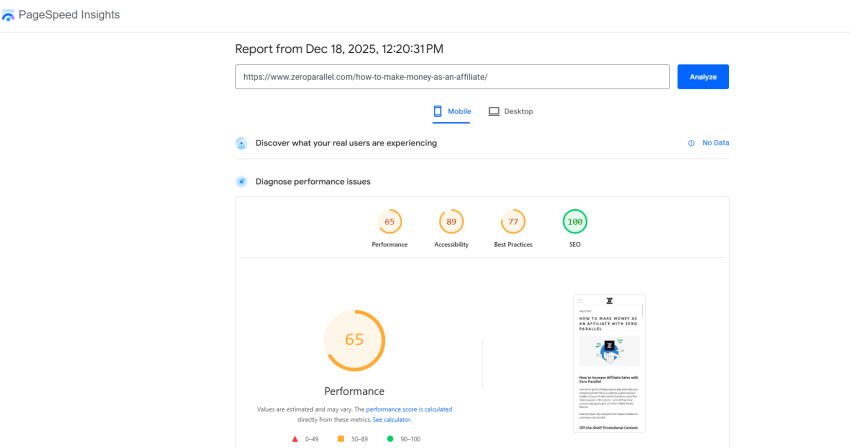Click the real users experience icon

click(x=241, y=143)
